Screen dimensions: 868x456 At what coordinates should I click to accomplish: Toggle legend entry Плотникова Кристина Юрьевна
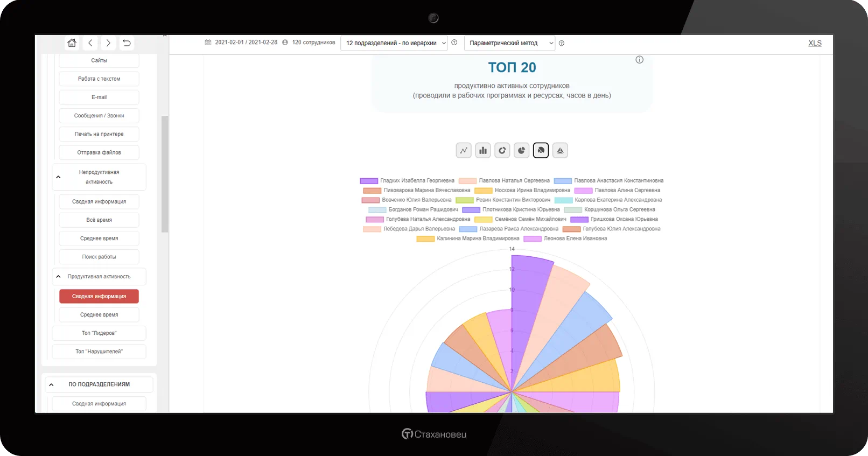point(512,210)
